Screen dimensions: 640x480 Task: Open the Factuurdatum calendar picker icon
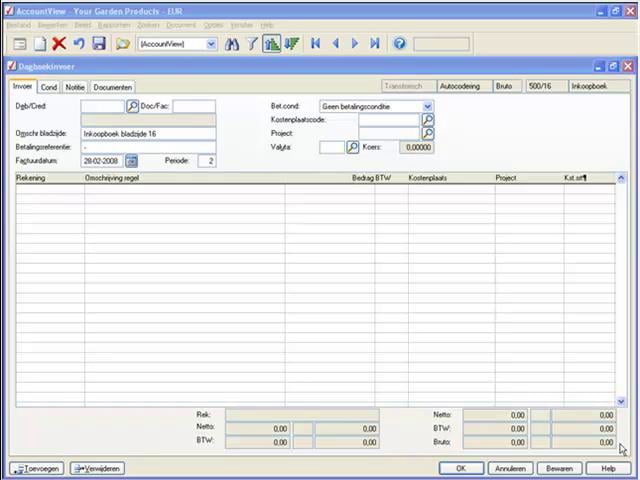pyautogui.click(x=131, y=161)
